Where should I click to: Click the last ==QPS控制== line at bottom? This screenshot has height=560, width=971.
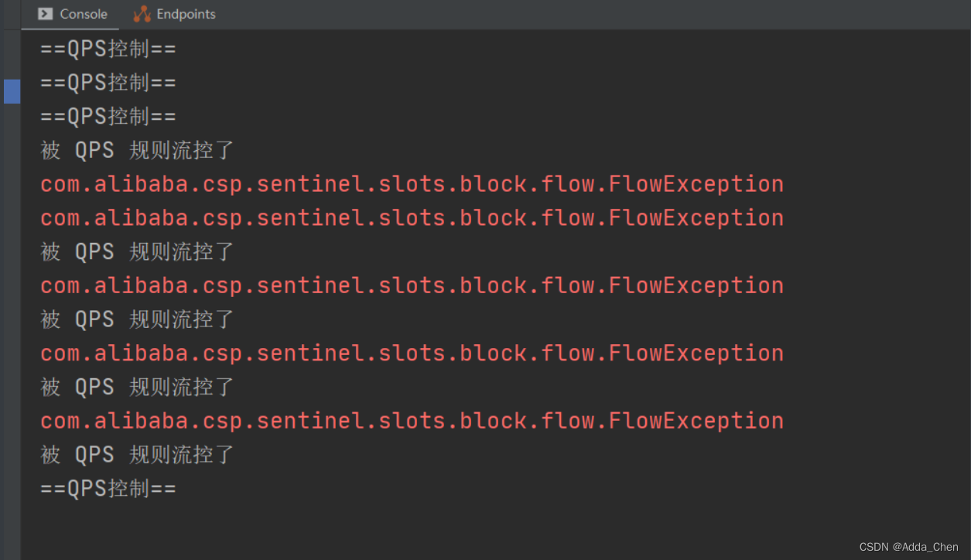coord(108,489)
